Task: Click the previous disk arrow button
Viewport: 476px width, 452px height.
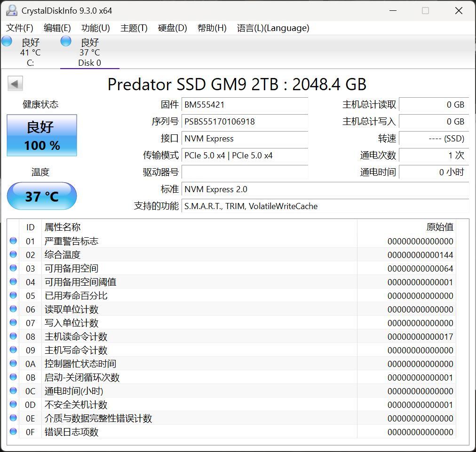Action: 15,83
